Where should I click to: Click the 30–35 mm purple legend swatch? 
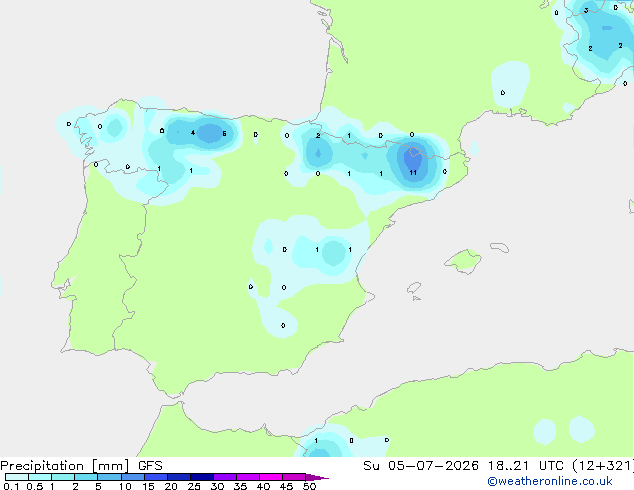click(x=225, y=477)
